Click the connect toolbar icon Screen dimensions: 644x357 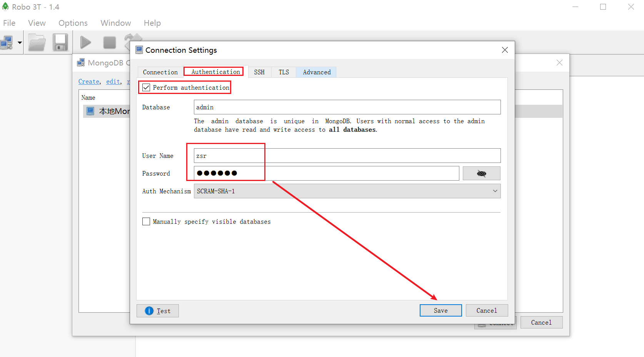[7, 42]
